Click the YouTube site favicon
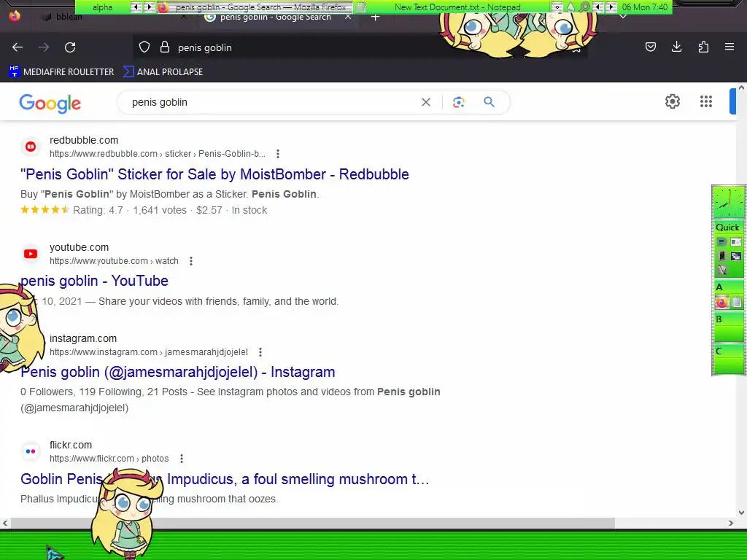The image size is (747, 560). coord(31,254)
